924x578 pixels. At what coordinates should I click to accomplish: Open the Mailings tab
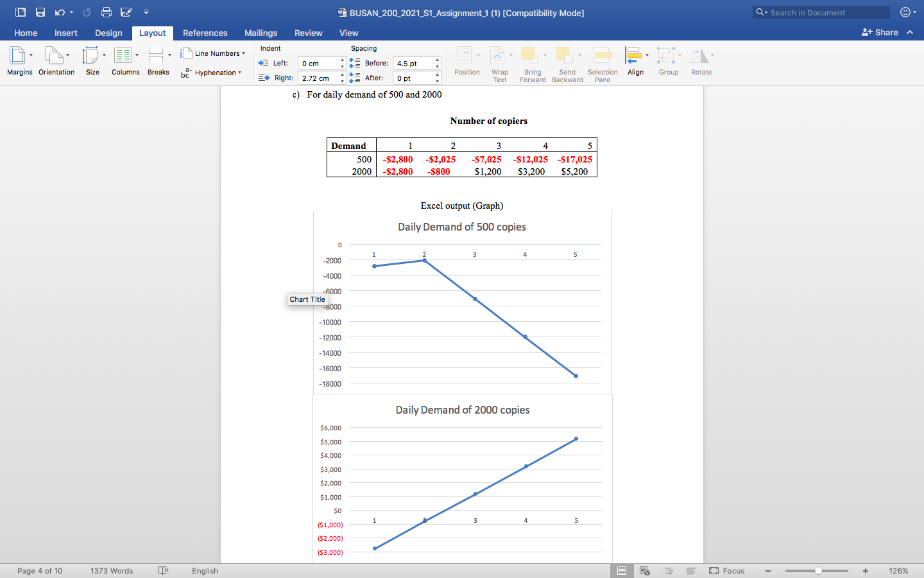261,33
